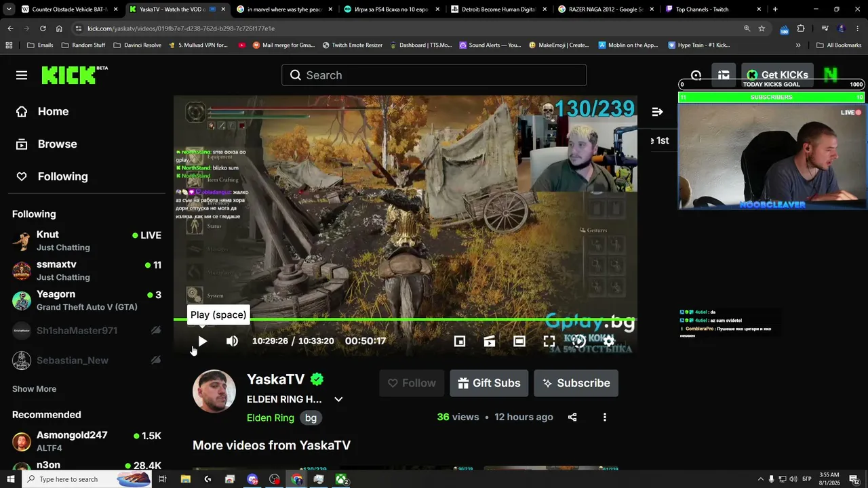Close the YaskaTV browser tab
This screenshot has height=488, width=868.
(x=223, y=9)
